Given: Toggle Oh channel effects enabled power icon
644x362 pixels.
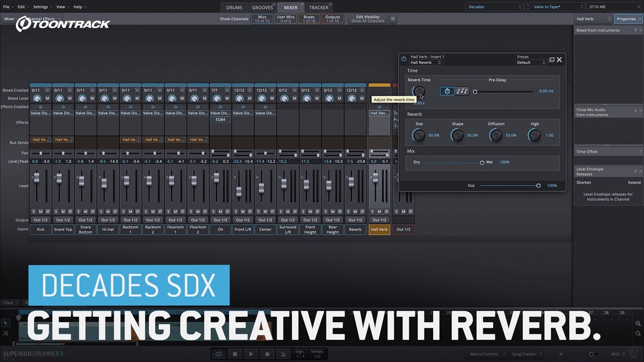Looking at the screenshot, I should click(220, 107).
